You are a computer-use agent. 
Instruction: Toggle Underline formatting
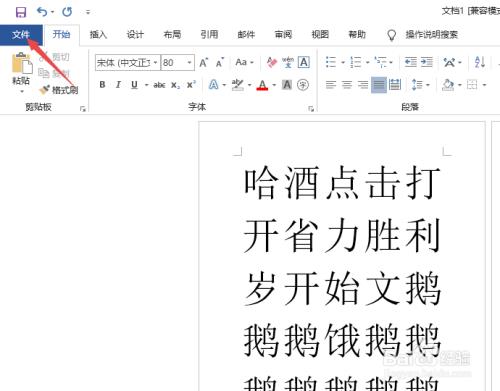click(134, 85)
